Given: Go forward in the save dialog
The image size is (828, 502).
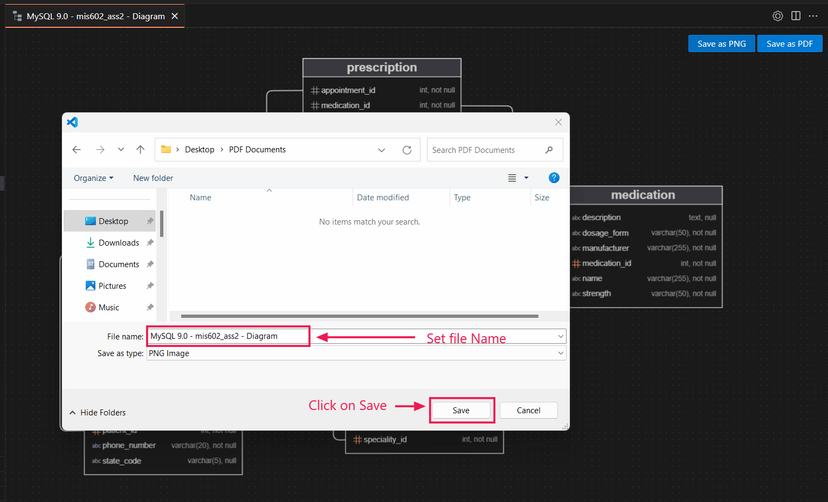Looking at the screenshot, I should 100,150.
